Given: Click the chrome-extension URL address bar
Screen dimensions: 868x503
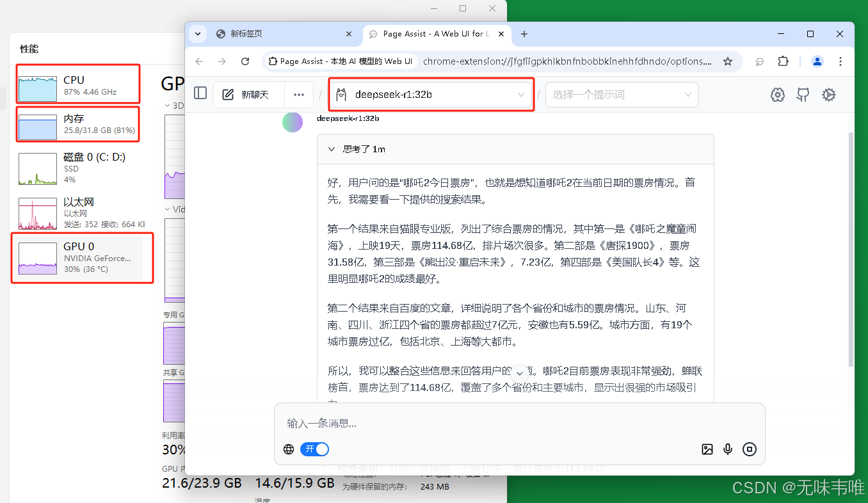Looking at the screenshot, I should coord(567,61).
